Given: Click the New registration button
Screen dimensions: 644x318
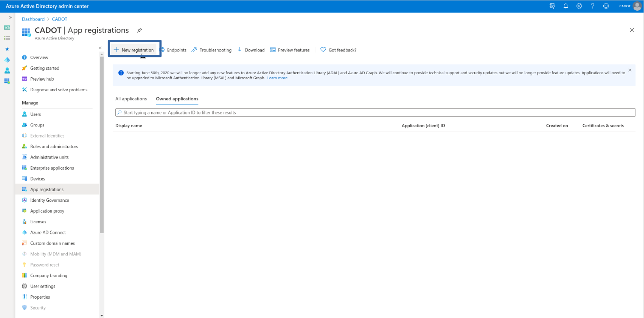Looking at the screenshot, I should tap(134, 50).
